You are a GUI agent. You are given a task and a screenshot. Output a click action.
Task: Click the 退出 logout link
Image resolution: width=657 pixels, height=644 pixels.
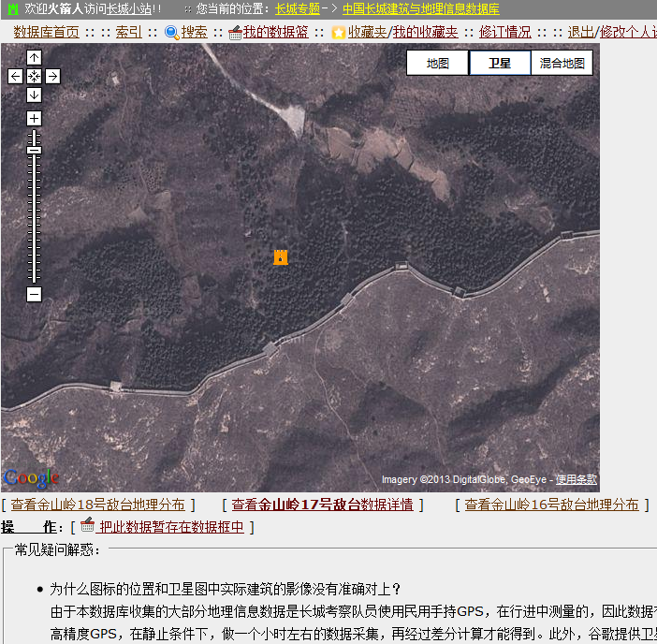pyautogui.click(x=581, y=32)
